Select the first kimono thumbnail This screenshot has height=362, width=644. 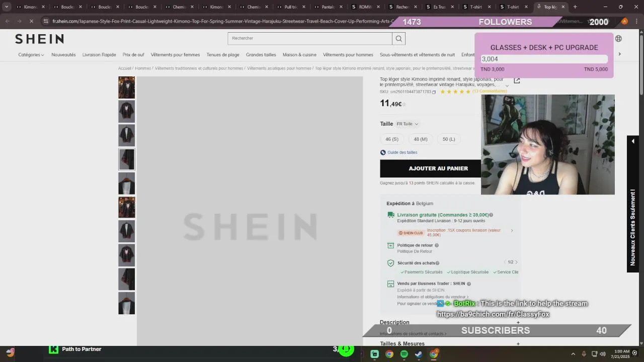point(127,87)
